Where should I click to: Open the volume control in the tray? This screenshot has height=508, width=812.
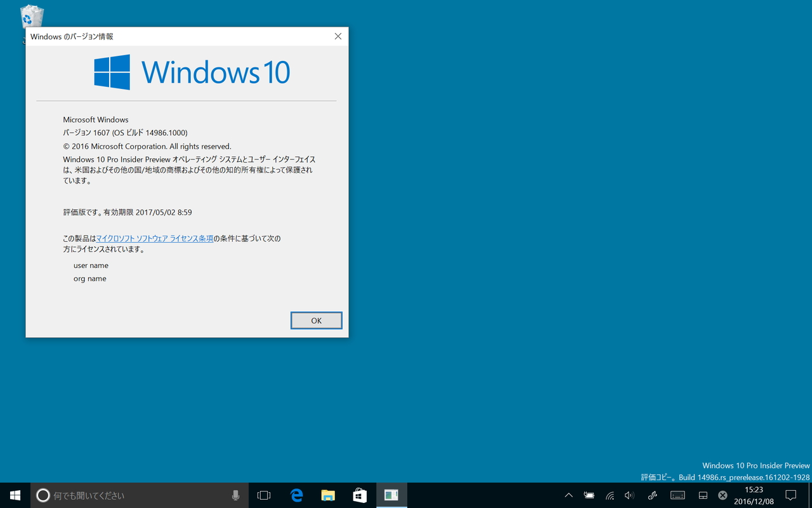(x=629, y=495)
